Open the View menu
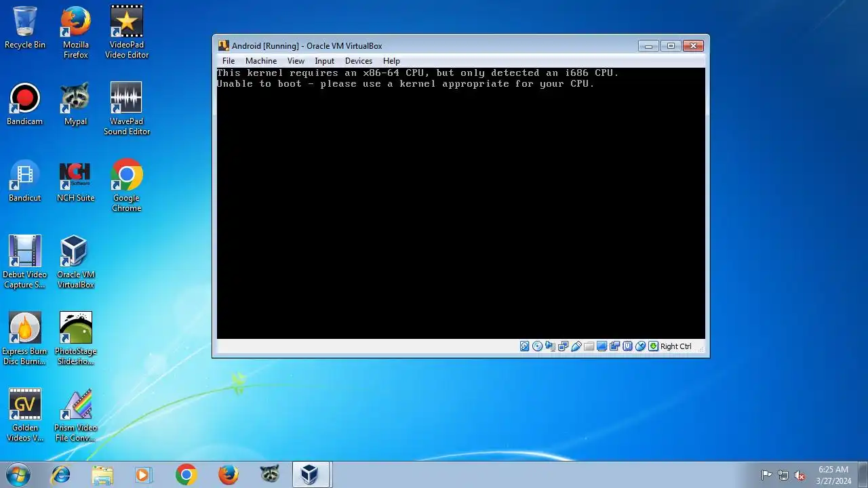868x488 pixels. (x=296, y=61)
